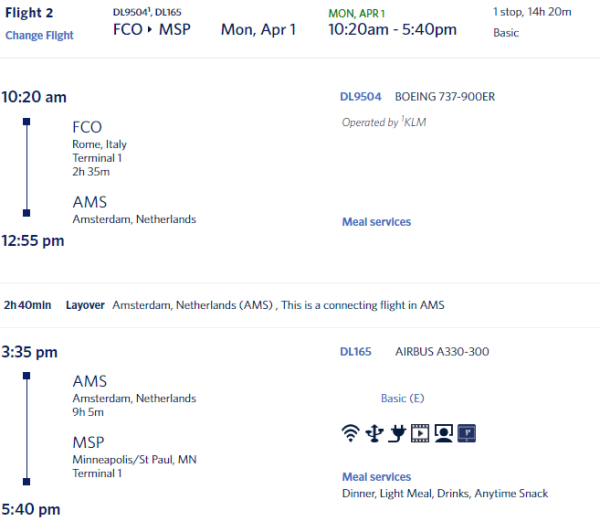Open the DL165 flight number link
600x532 pixels.
point(355,351)
